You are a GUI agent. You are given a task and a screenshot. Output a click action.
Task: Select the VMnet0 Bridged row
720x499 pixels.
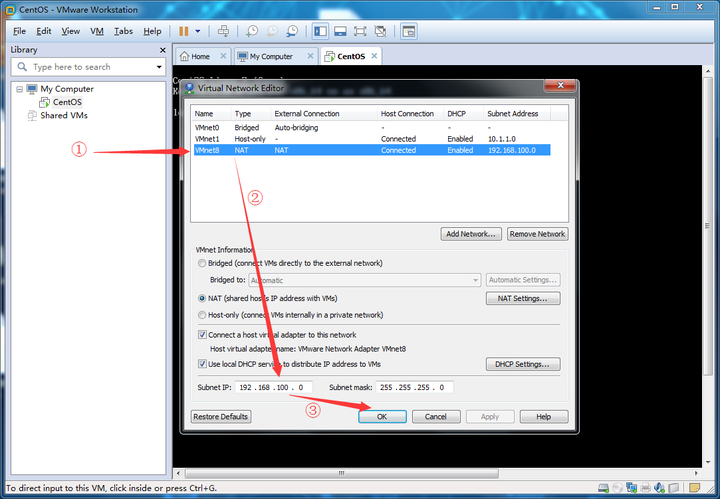[x=372, y=128]
